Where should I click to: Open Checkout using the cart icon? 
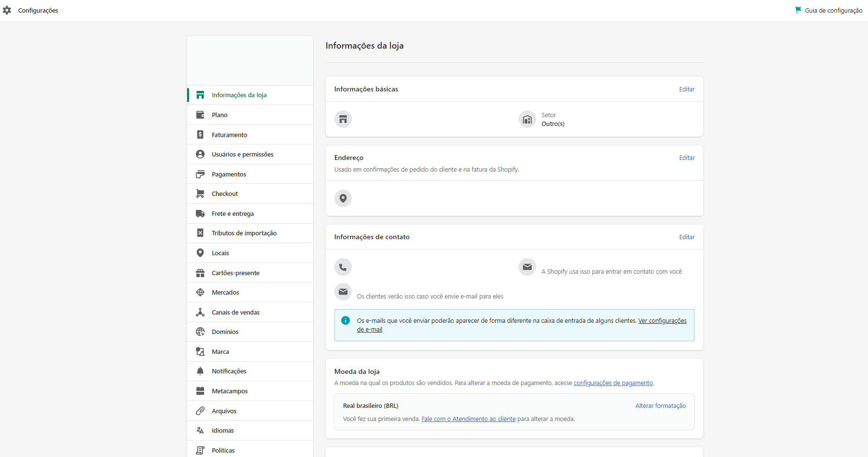tap(200, 193)
